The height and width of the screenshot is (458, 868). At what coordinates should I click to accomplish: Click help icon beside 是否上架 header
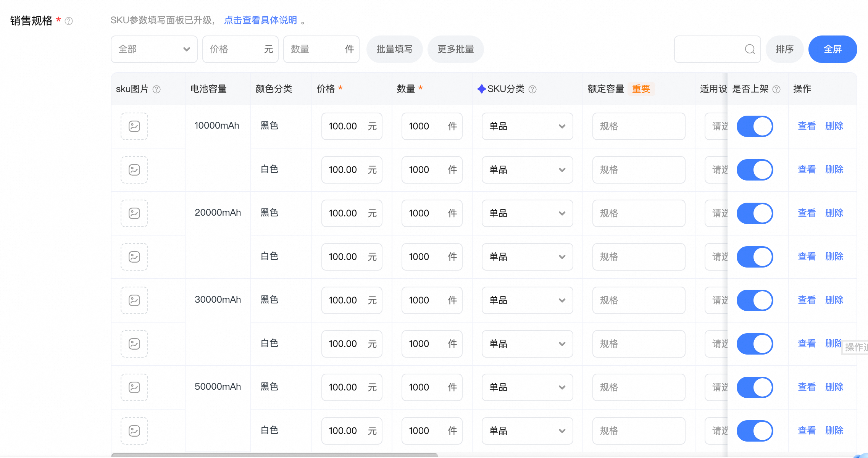pyautogui.click(x=776, y=89)
